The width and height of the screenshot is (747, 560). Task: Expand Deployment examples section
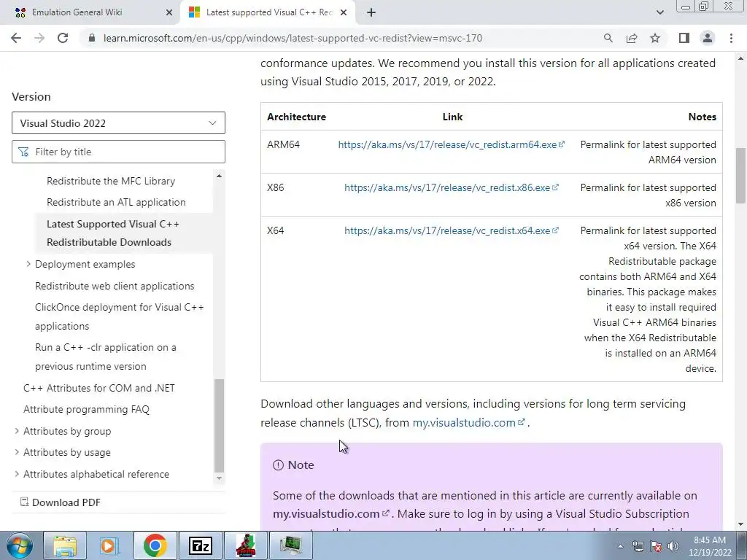pos(28,264)
